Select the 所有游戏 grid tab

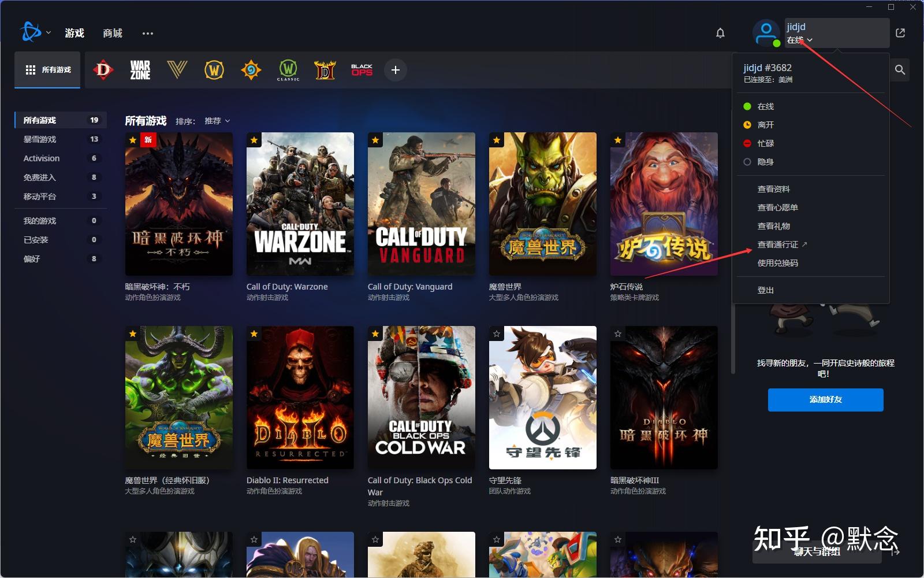pyautogui.click(x=47, y=70)
